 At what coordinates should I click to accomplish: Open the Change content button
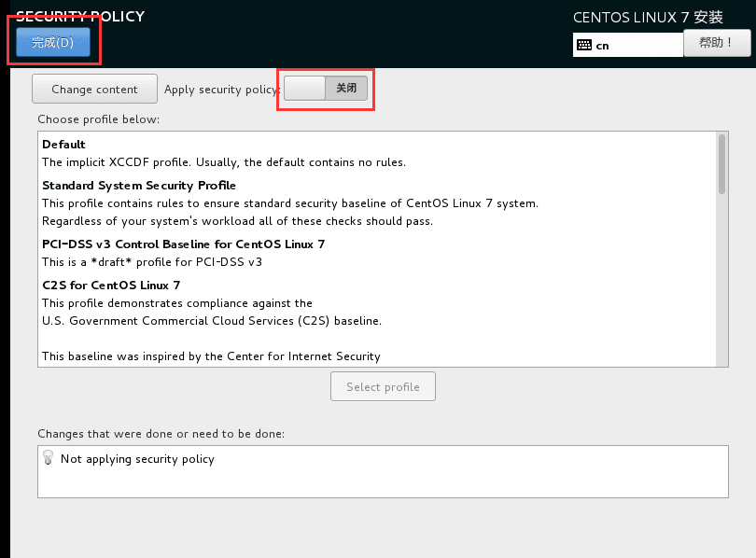(x=94, y=89)
